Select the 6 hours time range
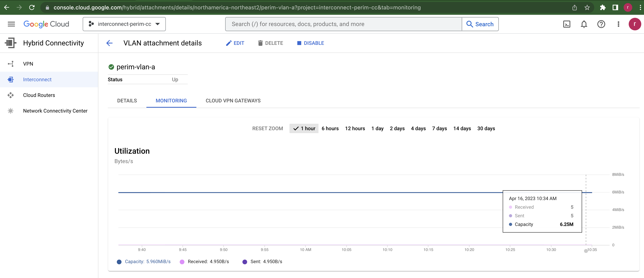The height and width of the screenshot is (278, 644). pyautogui.click(x=330, y=128)
